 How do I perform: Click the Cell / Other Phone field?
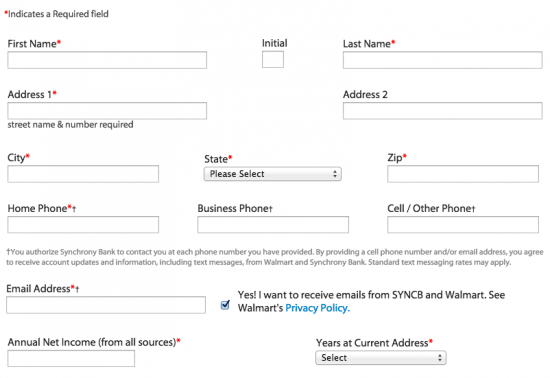click(463, 225)
